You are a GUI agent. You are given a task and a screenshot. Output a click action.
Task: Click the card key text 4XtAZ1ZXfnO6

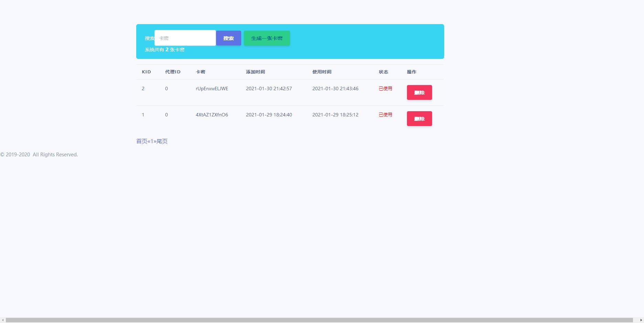[212, 115]
